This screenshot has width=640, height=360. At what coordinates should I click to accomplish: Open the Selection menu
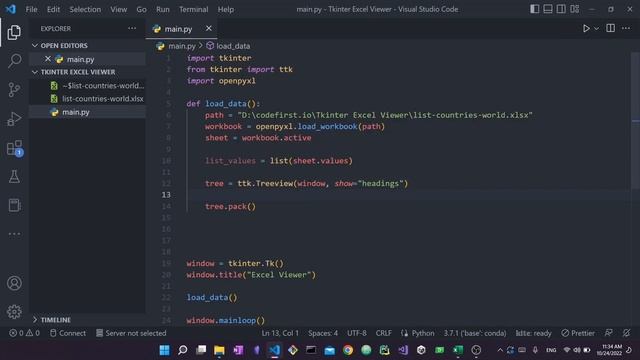click(x=85, y=9)
